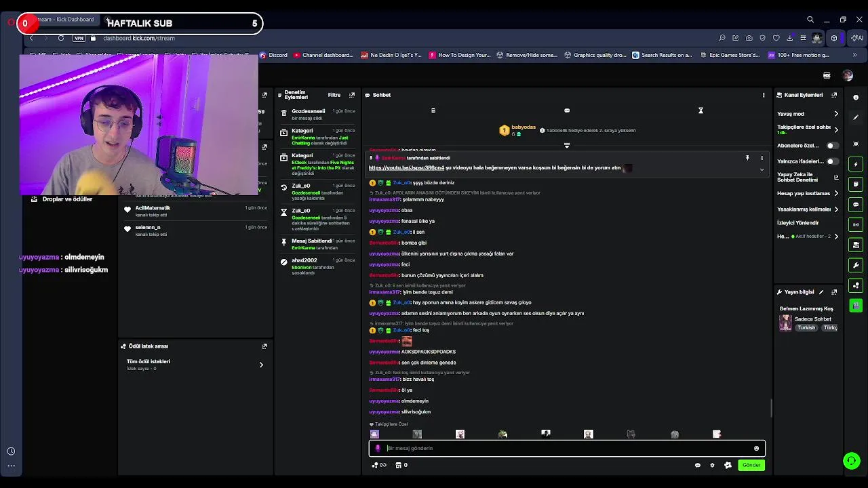Click the Mesaj Sabitlendi entry in moderation log
This screenshot has height=488, width=868.
319,244
